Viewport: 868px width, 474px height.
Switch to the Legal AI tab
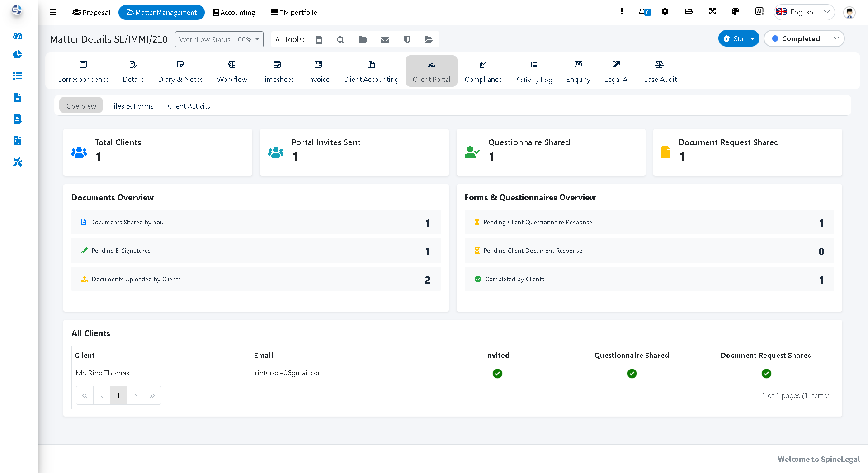(x=617, y=71)
